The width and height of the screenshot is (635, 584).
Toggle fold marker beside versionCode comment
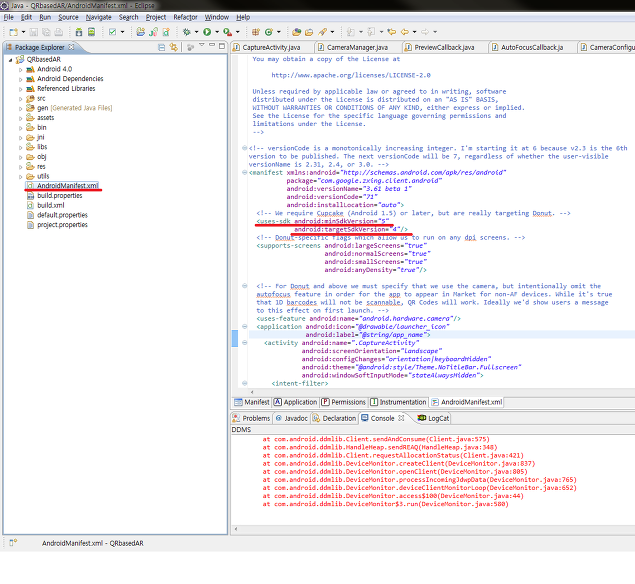pyautogui.click(x=245, y=148)
